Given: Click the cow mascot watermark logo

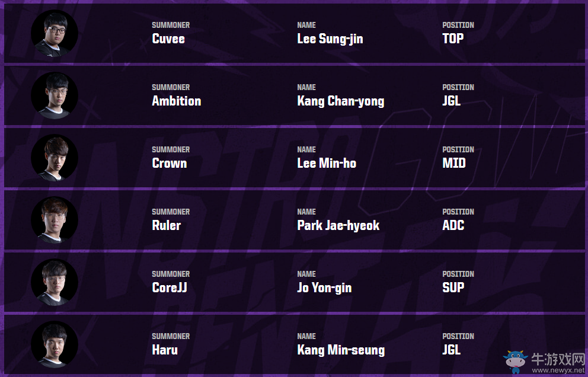Looking at the screenshot, I should (x=515, y=360).
